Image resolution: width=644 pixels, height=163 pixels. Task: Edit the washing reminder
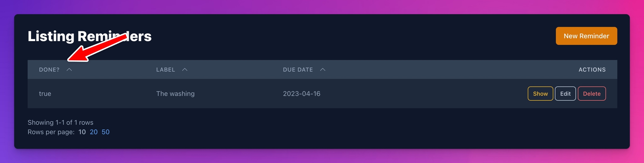tap(565, 94)
